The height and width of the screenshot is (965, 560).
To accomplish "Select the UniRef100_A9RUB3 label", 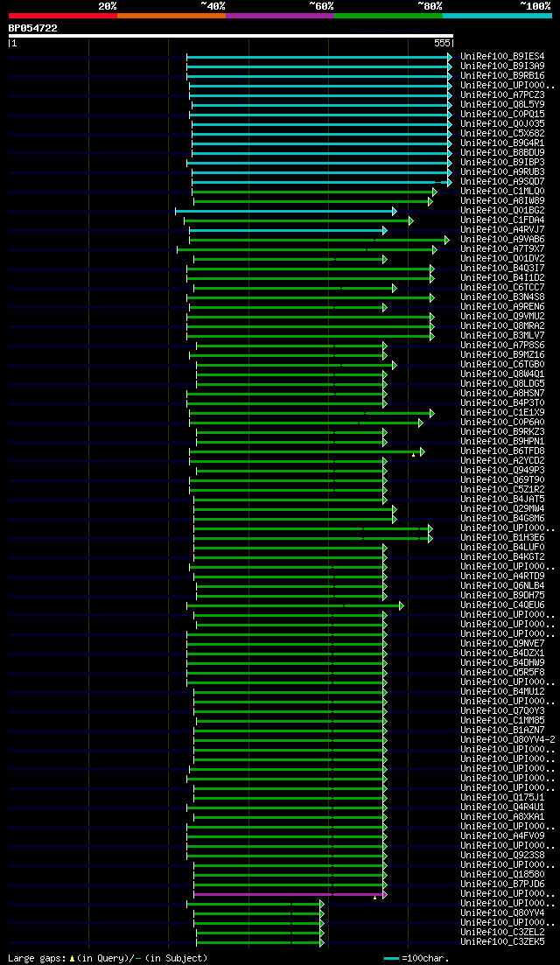I will pos(502,171).
